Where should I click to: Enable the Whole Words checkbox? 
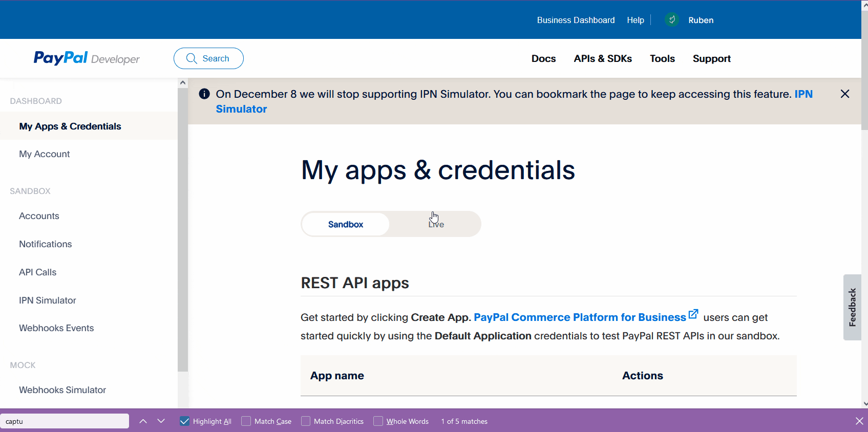point(378,421)
